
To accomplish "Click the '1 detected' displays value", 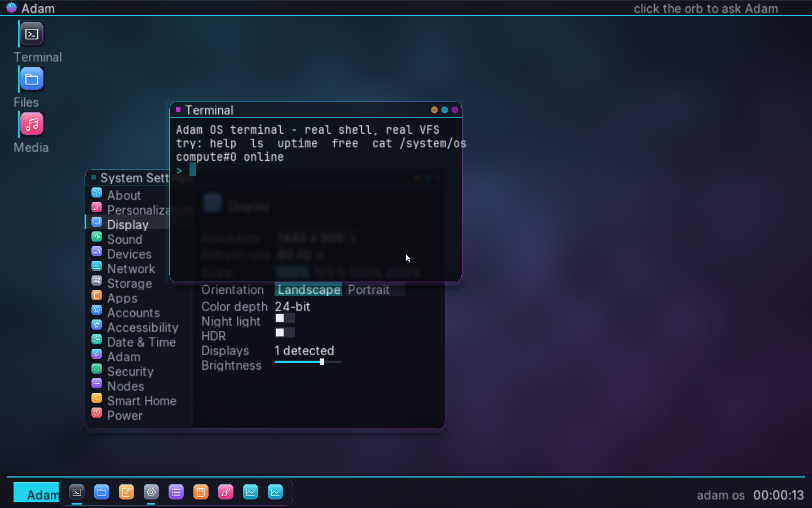I will pos(304,351).
